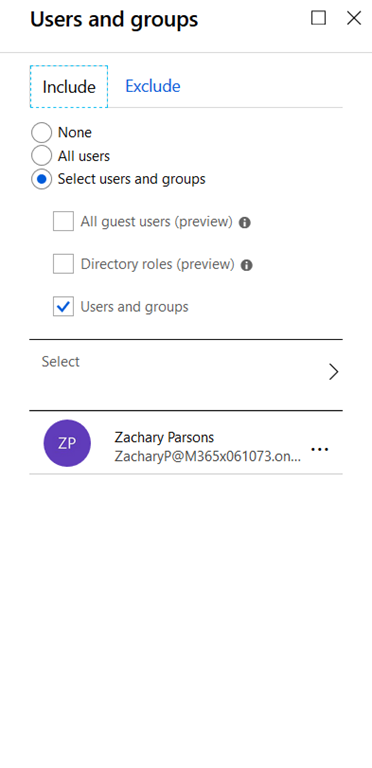
Task: Enable the Directory roles checkbox
Action: [64, 264]
